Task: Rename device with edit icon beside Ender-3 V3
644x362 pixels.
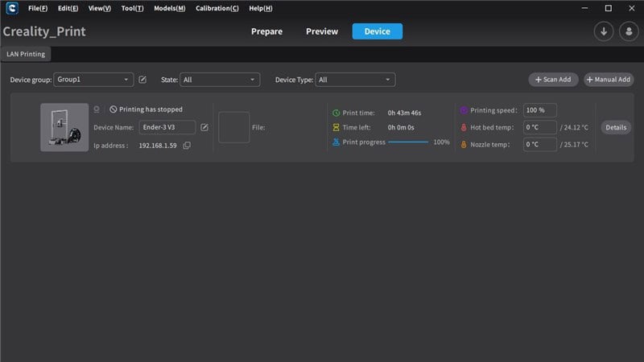Action: [204, 127]
